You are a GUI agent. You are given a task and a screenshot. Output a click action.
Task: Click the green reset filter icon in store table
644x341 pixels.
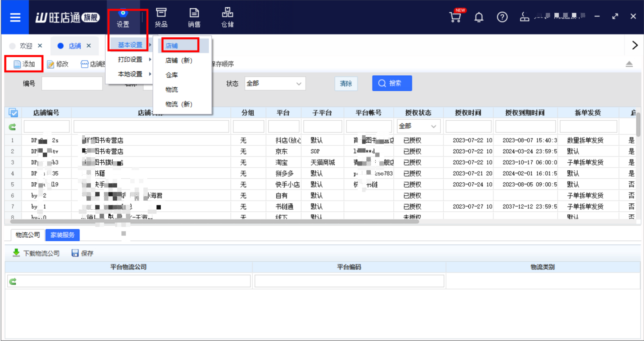(13, 127)
